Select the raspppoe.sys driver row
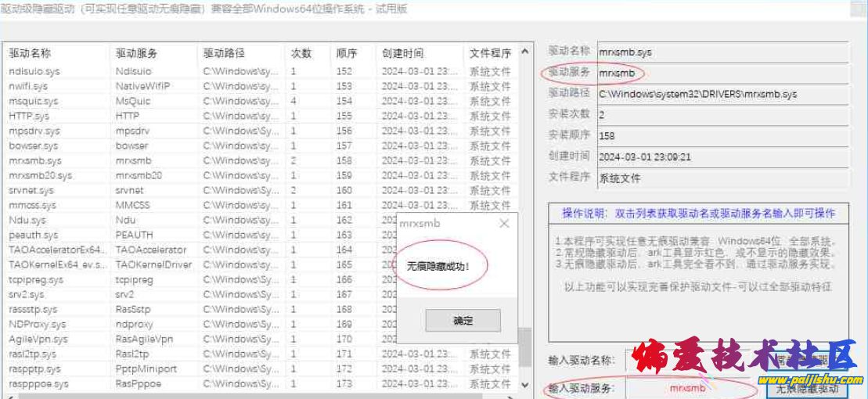The width and height of the screenshot is (868, 399). coord(39,383)
